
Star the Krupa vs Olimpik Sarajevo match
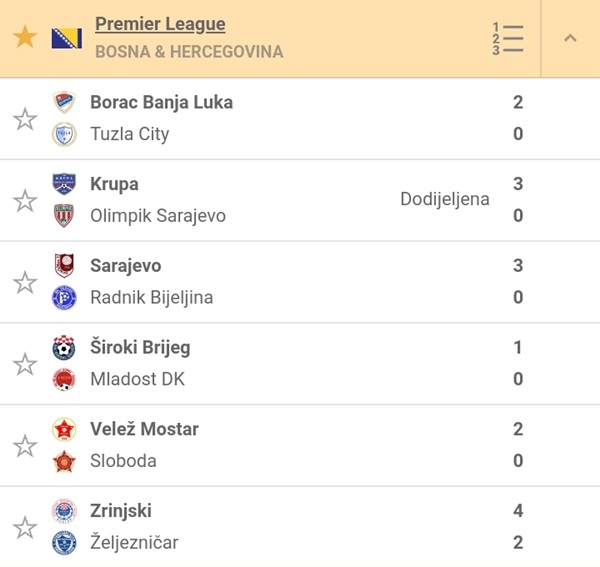click(25, 201)
